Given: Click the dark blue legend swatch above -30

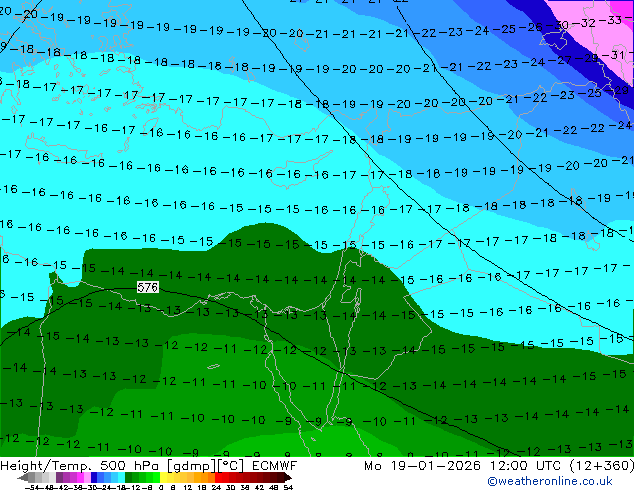Looking at the screenshot, I should (94, 478).
